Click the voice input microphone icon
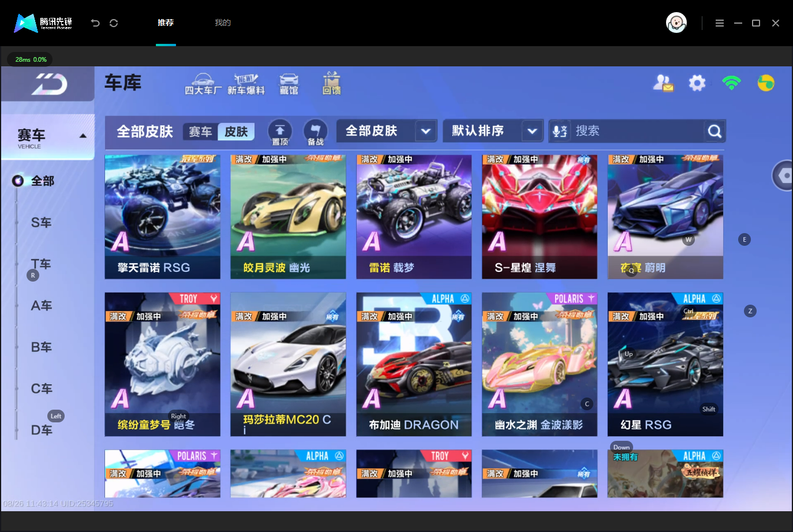793x532 pixels. pyautogui.click(x=560, y=132)
